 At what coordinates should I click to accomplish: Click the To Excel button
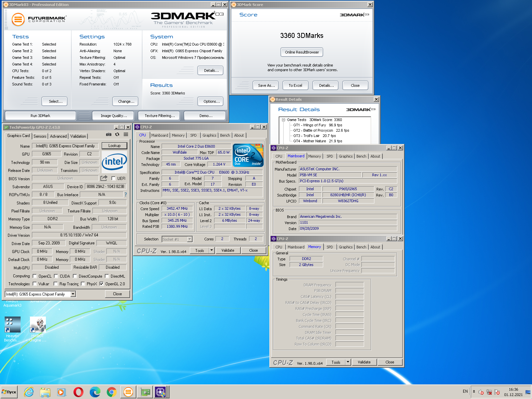pyautogui.click(x=295, y=85)
